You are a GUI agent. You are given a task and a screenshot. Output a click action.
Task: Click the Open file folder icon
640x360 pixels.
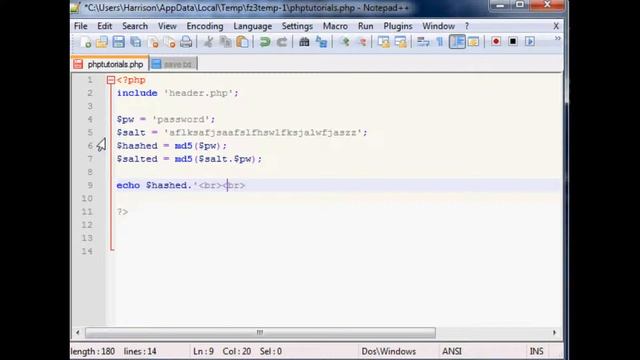(x=102, y=42)
